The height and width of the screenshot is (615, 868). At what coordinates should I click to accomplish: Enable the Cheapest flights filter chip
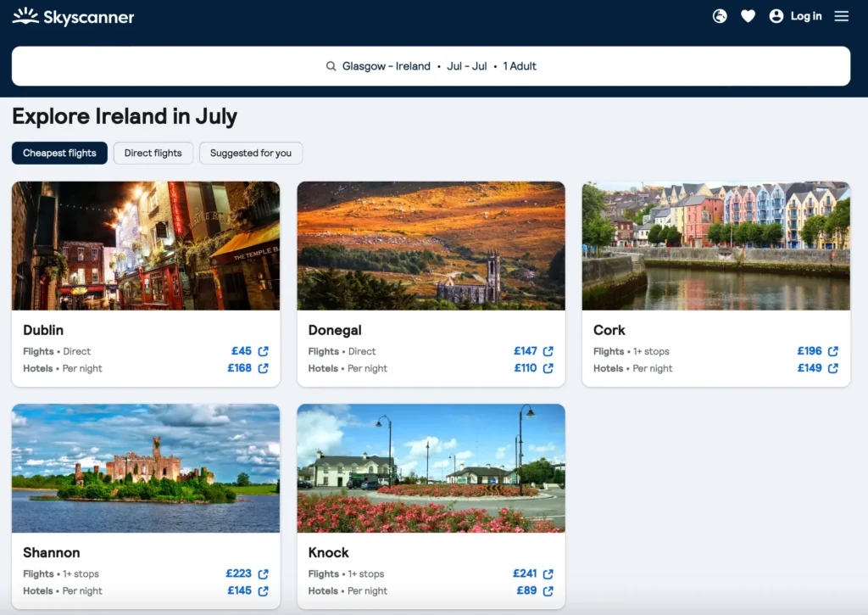click(x=58, y=153)
